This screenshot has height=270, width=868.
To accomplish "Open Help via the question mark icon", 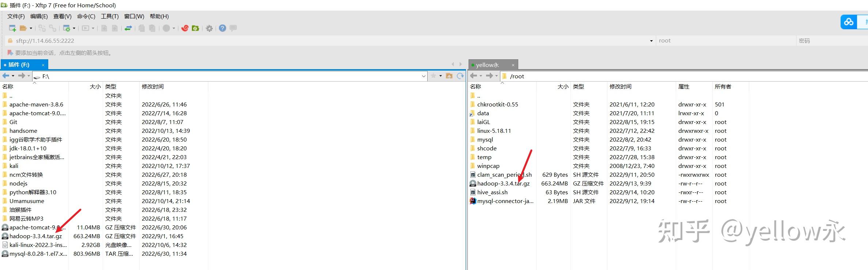I will pos(223,28).
